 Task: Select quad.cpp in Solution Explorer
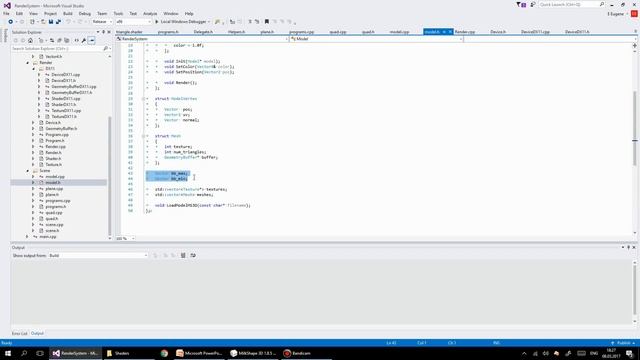53,213
